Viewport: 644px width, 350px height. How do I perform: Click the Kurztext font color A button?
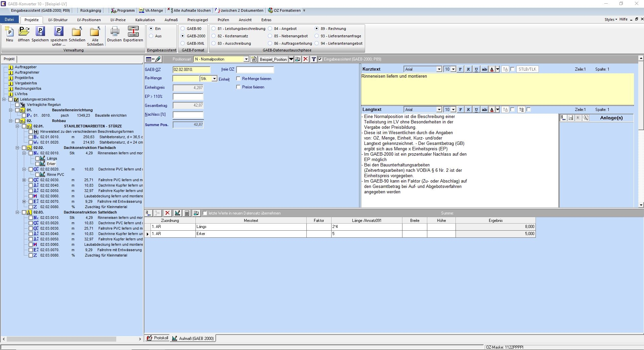pos(492,69)
